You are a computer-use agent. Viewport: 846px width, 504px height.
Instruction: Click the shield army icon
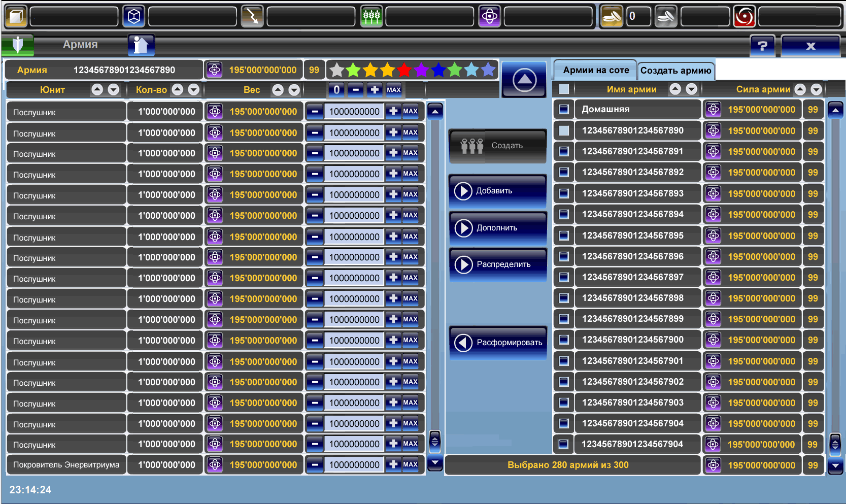pyautogui.click(x=18, y=45)
